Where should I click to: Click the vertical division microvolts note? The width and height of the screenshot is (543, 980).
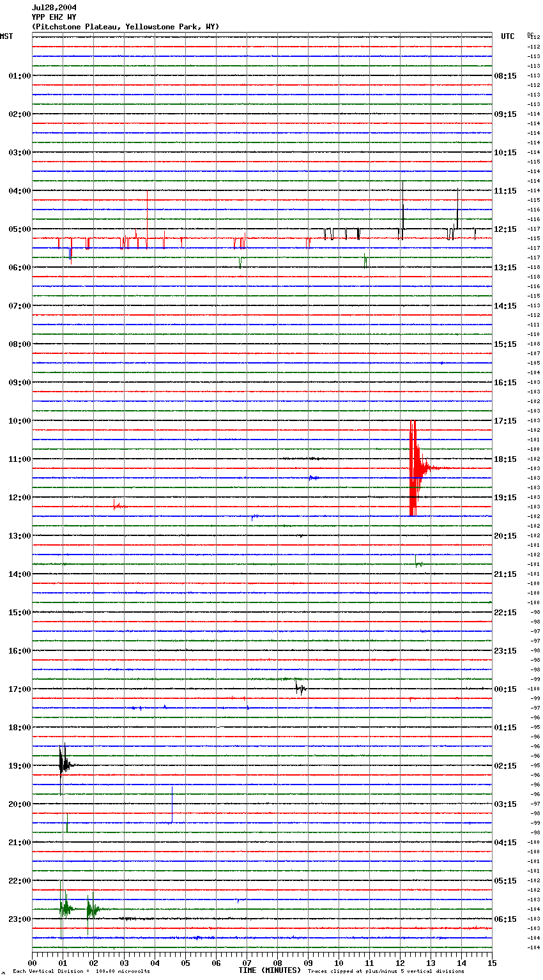(x=82, y=972)
